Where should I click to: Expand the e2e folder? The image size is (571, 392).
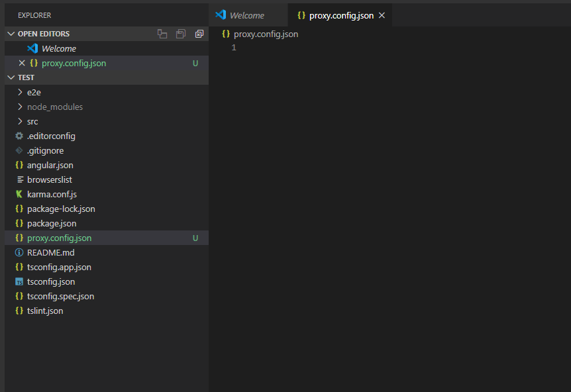(20, 92)
